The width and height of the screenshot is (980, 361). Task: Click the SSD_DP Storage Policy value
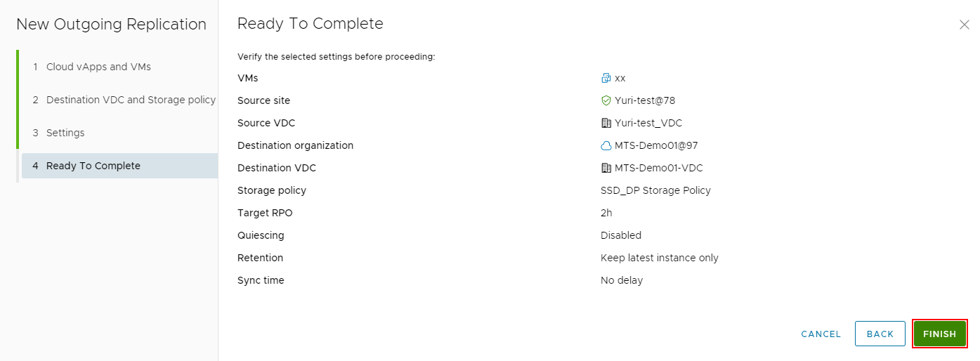[x=655, y=190]
